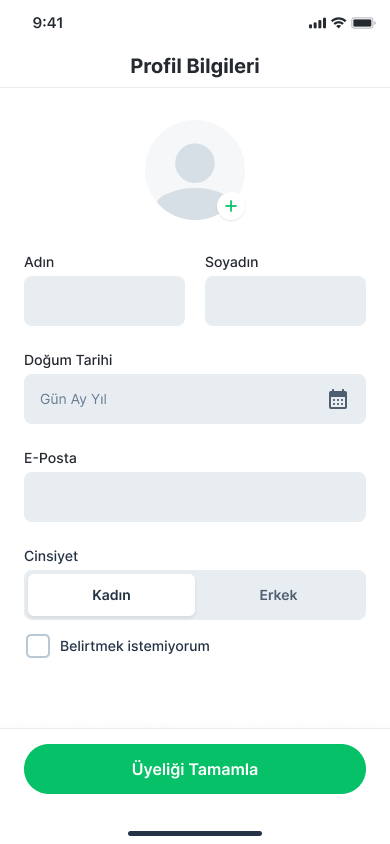Select Kadın gender option
Viewport: 390px width, 844px height.
(111, 595)
